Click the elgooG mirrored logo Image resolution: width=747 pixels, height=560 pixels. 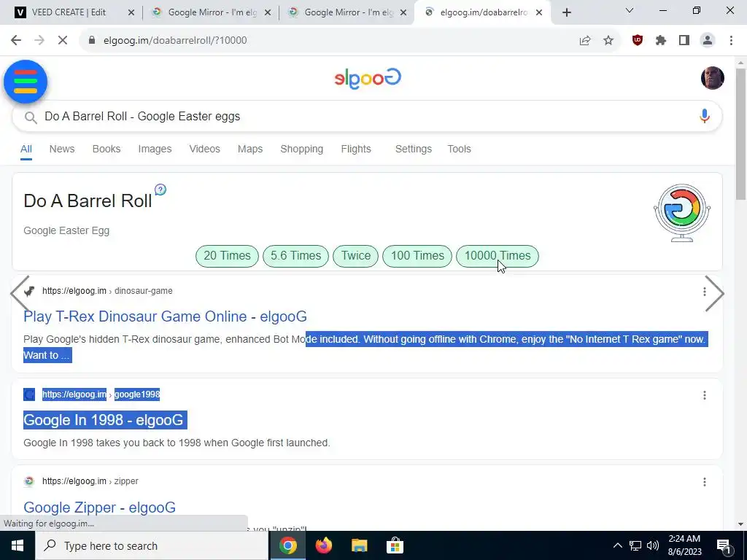click(368, 79)
